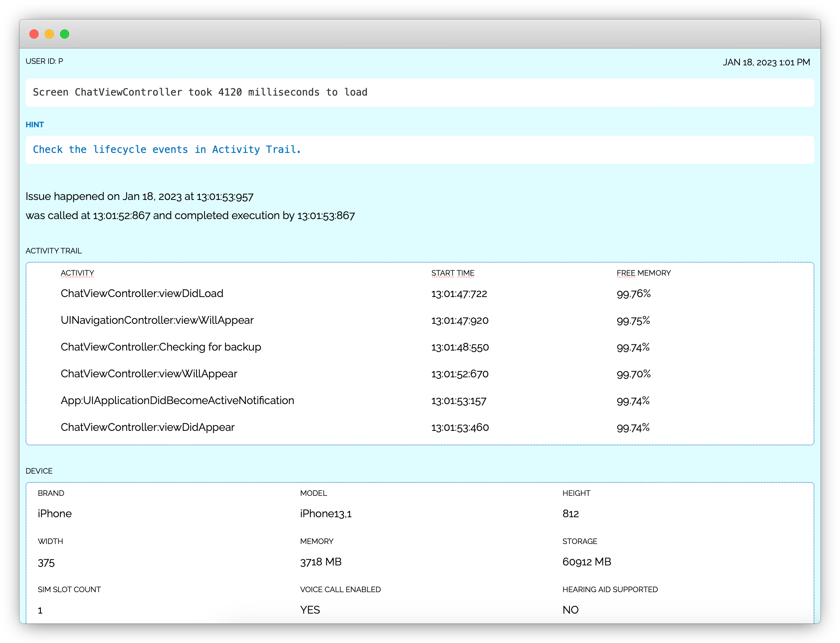Click the 60912 MB storage value
This screenshot has width=840, height=643.
(586, 562)
